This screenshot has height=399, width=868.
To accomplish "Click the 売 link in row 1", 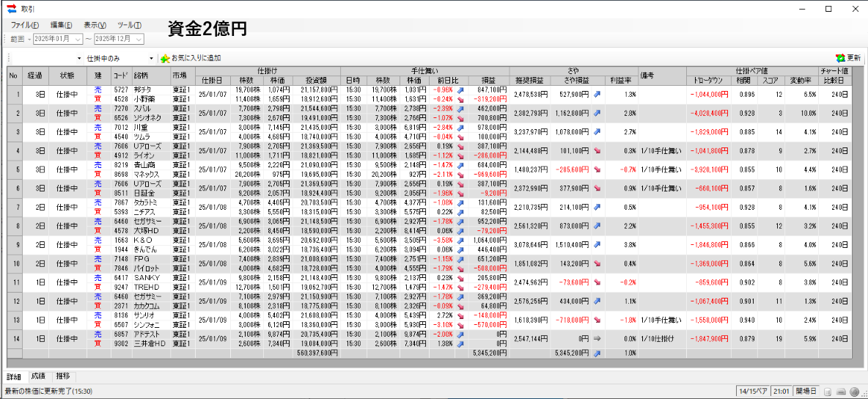I will [x=98, y=89].
